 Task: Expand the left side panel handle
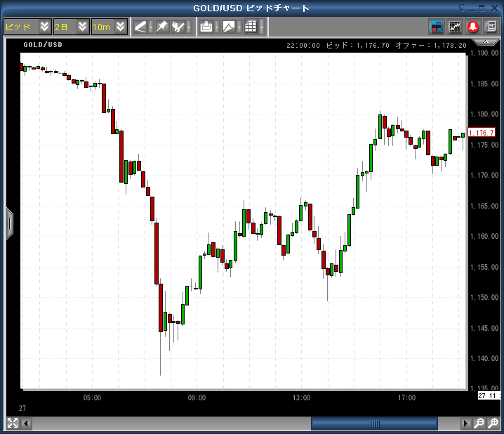coord(9,223)
